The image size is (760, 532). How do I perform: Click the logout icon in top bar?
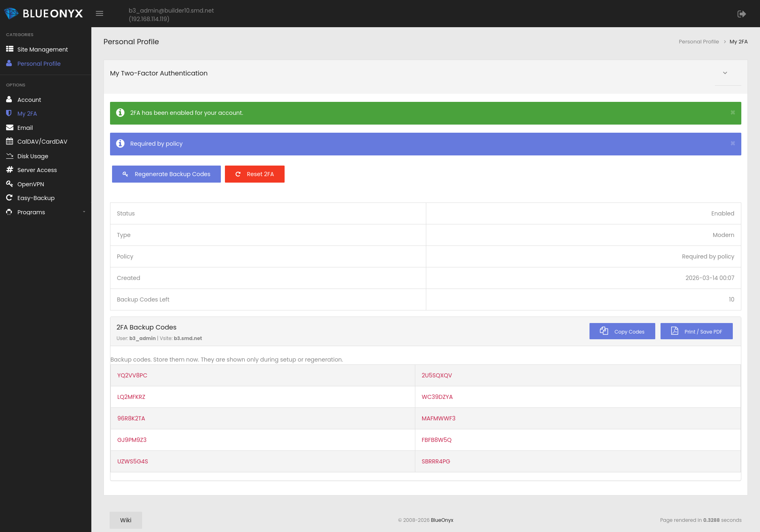741,14
